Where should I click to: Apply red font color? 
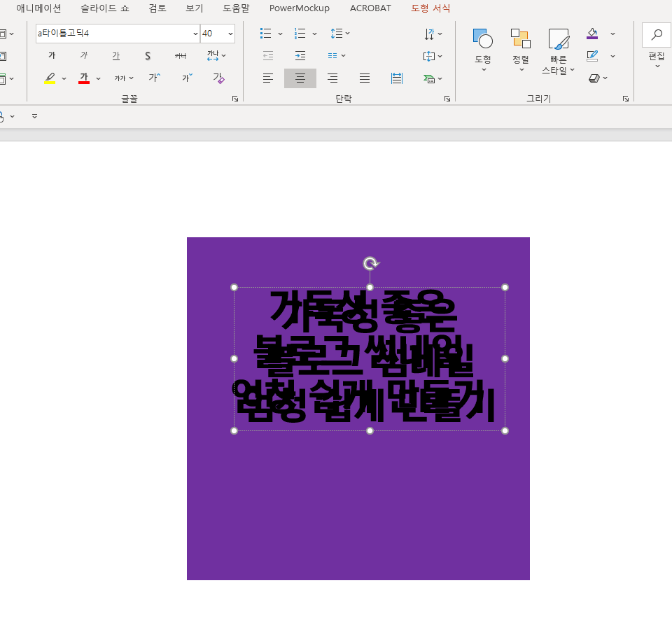click(x=84, y=78)
